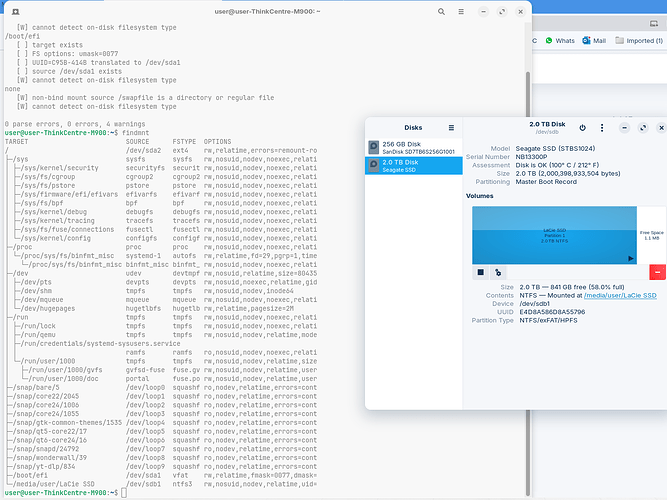
Task: Click the '/media/user/LaCie SSD' terminal row
Action: [161, 484]
